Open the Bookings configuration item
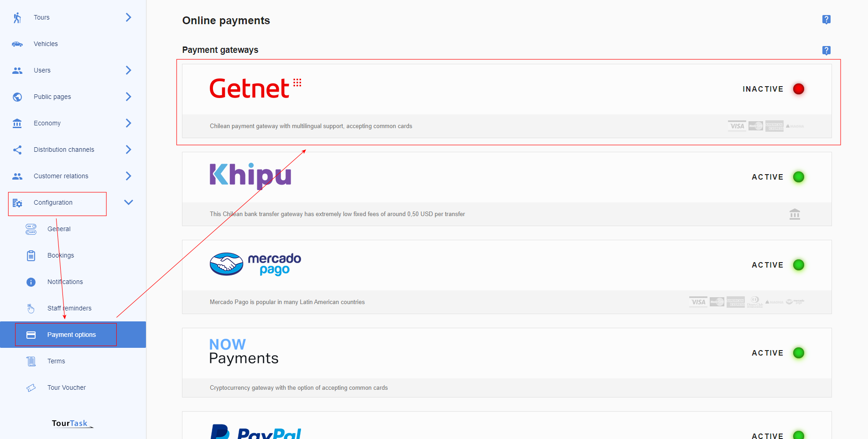This screenshot has height=439, width=868. click(61, 256)
